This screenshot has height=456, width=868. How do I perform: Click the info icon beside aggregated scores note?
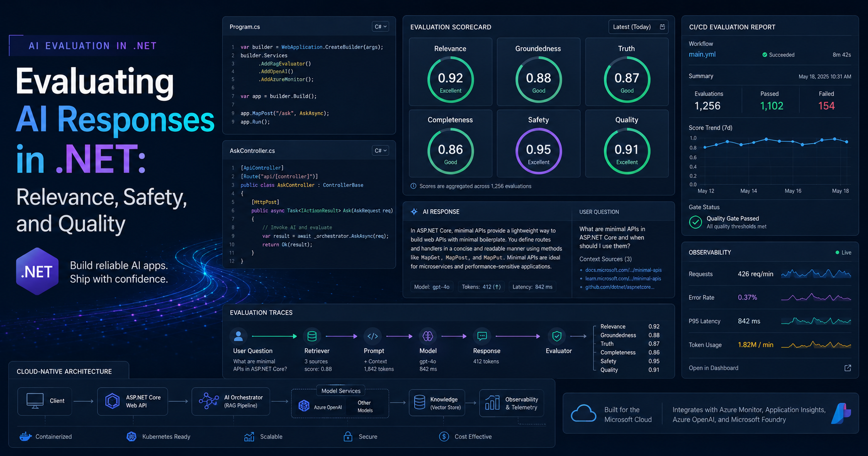pyautogui.click(x=414, y=186)
